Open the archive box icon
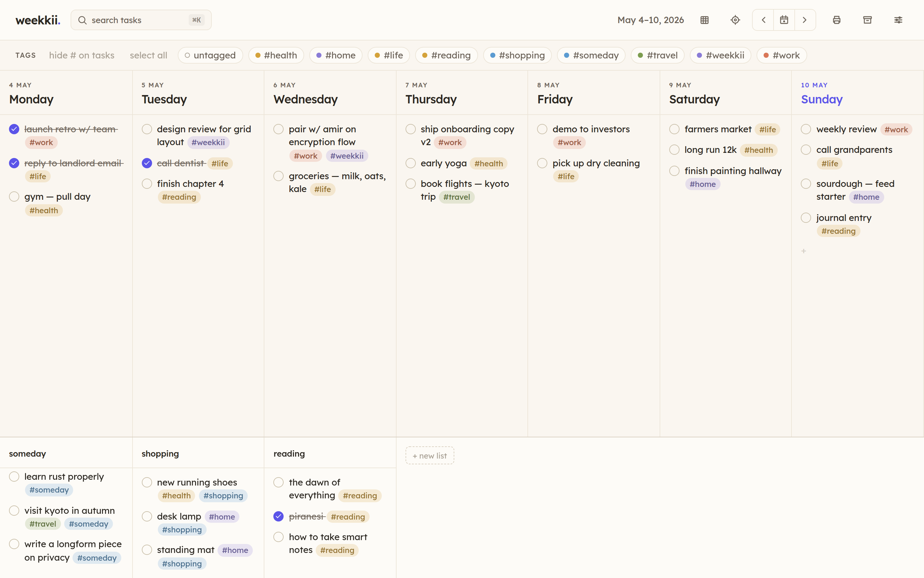 click(868, 20)
